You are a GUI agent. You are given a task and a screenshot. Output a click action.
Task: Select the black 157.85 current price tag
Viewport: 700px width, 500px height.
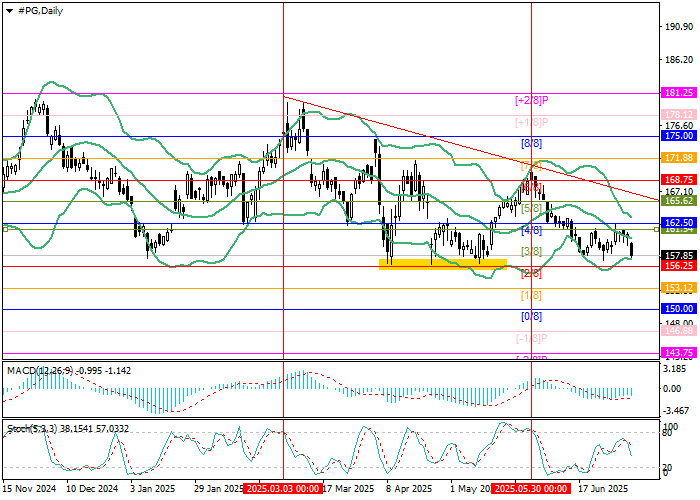pos(679,255)
